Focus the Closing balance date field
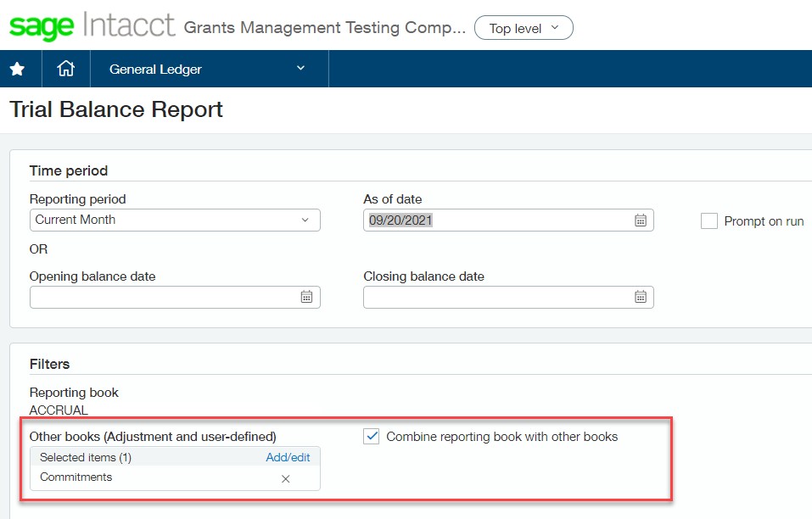812x519 pixels. point(496,297)
